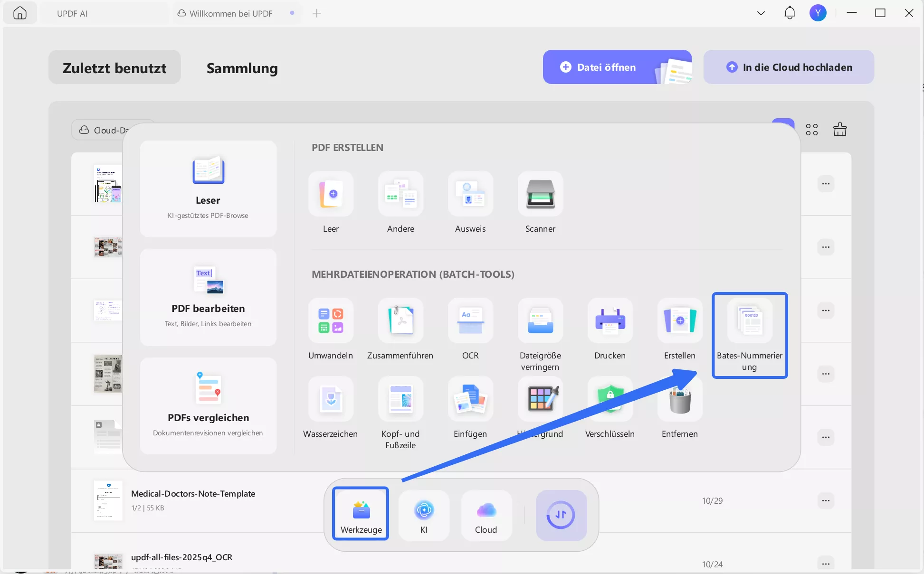Click the sync toggle button in dock
This screenshot has height=574, width=924.
[561, 515]
